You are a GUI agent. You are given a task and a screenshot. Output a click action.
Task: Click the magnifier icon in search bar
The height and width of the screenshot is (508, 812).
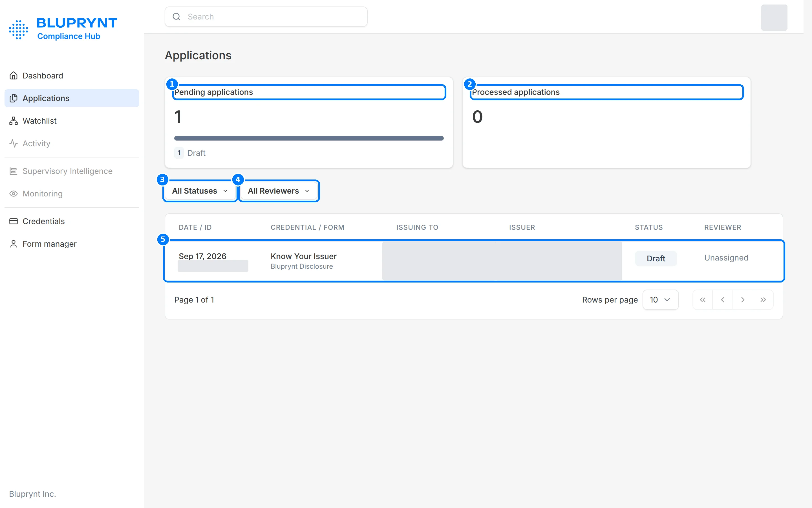(176, 17)
